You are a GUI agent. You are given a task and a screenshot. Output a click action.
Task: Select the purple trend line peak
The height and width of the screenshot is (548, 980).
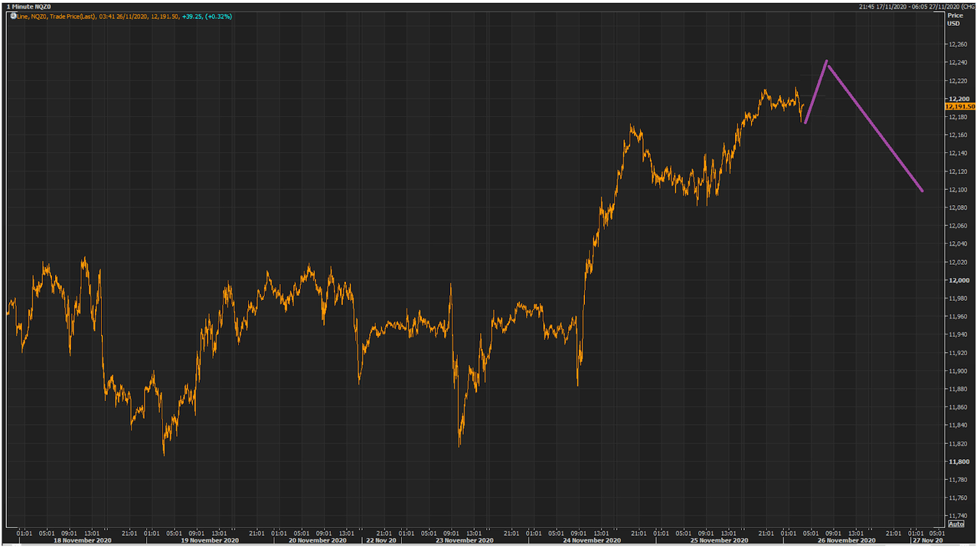tap(827, 61)
